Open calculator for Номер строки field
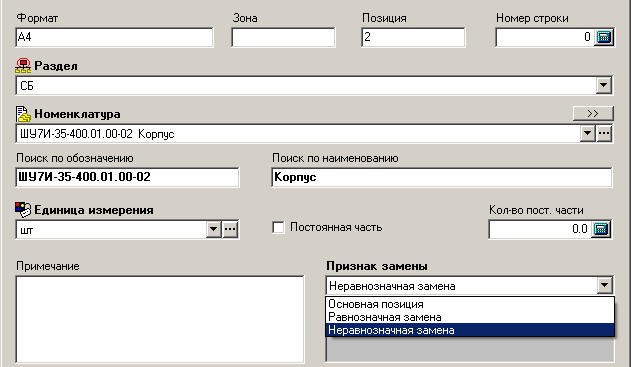631x367 pixels. tap(603, 37)
